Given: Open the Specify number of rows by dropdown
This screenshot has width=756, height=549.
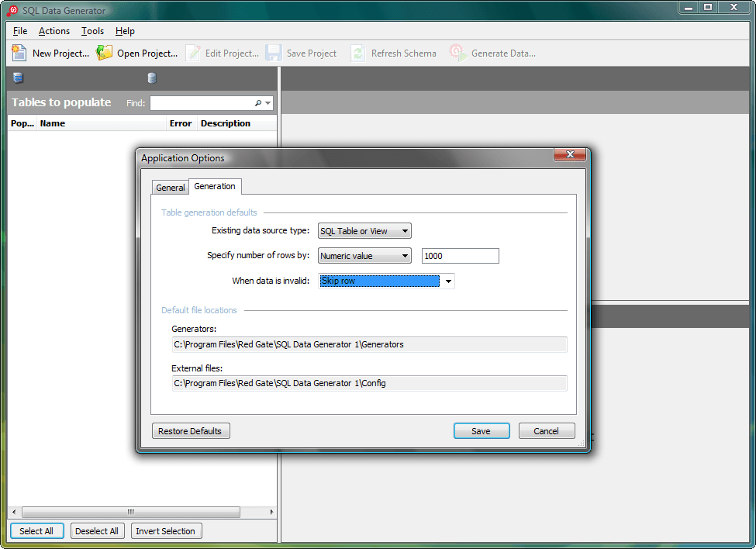Looking at the screenshot, I should coord(364,255).
